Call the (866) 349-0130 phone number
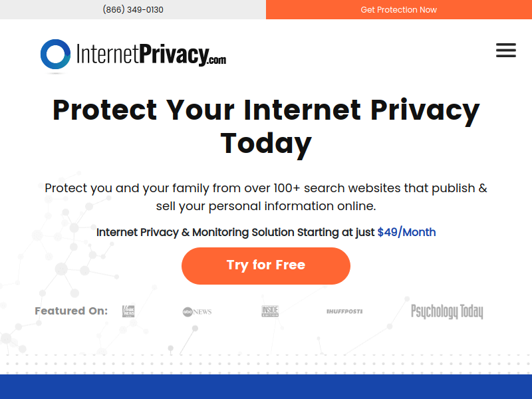 133,9
